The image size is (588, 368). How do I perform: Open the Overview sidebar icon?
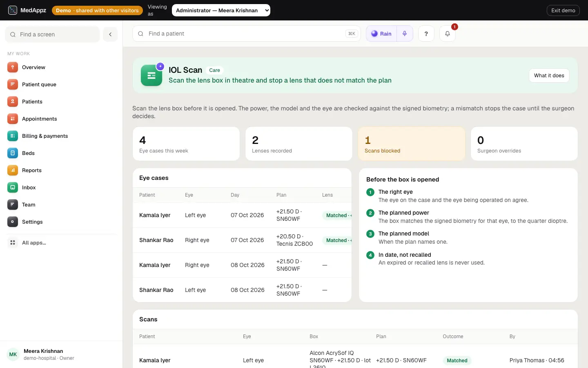coord(13,67)
